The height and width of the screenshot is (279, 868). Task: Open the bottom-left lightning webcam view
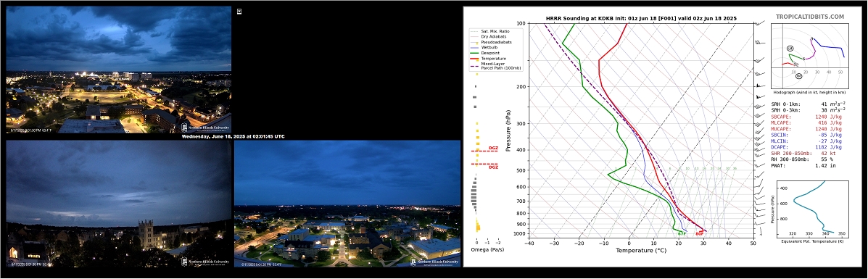tap(118, 204)
